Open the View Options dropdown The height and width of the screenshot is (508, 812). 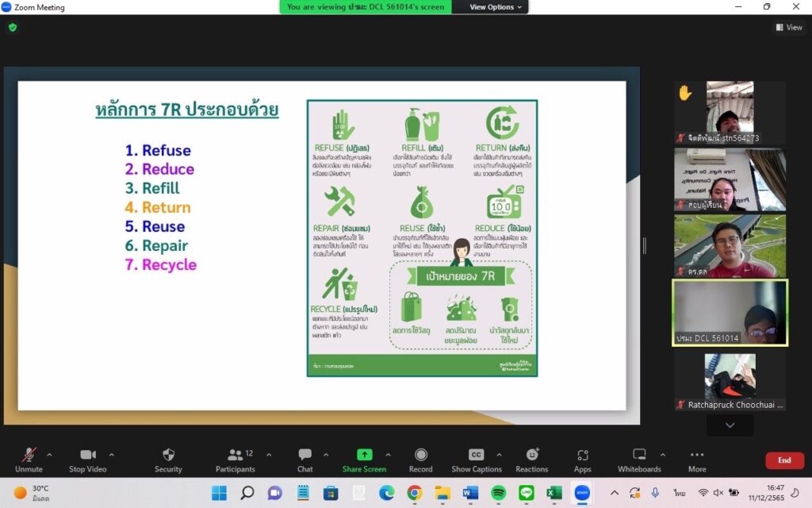tap(496, 7)
